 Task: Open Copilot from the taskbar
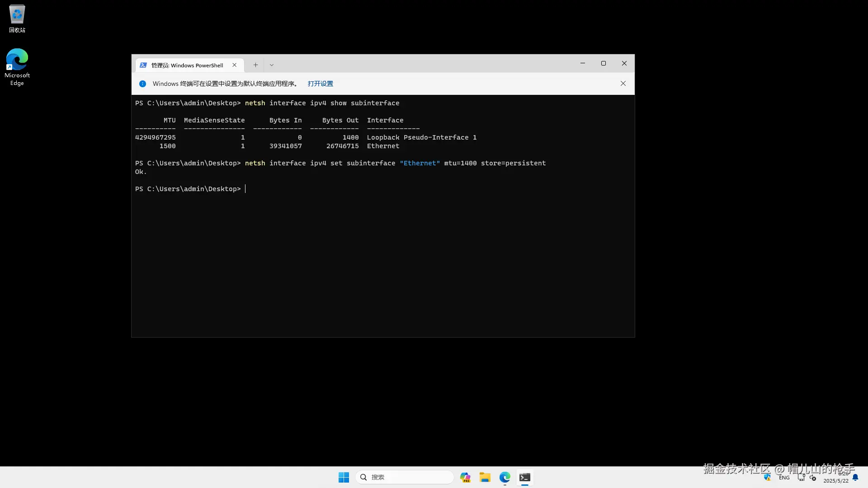click(x=465, y=477)
